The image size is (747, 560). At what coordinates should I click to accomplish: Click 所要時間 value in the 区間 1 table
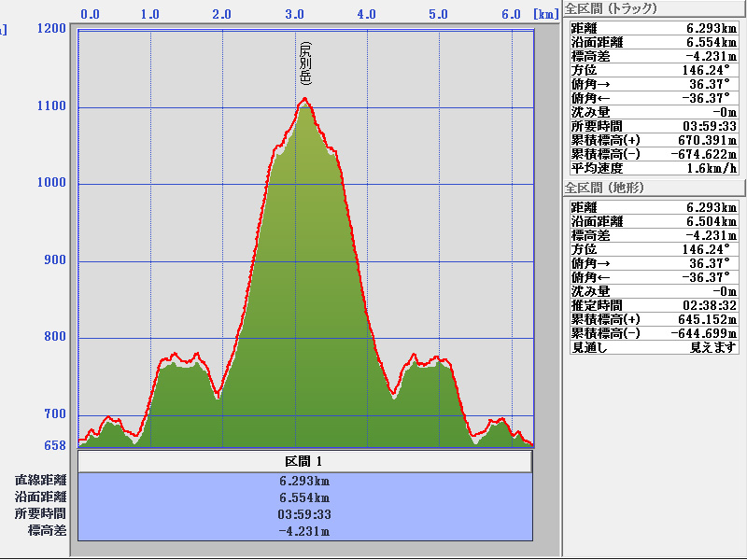tap(304, 514)
